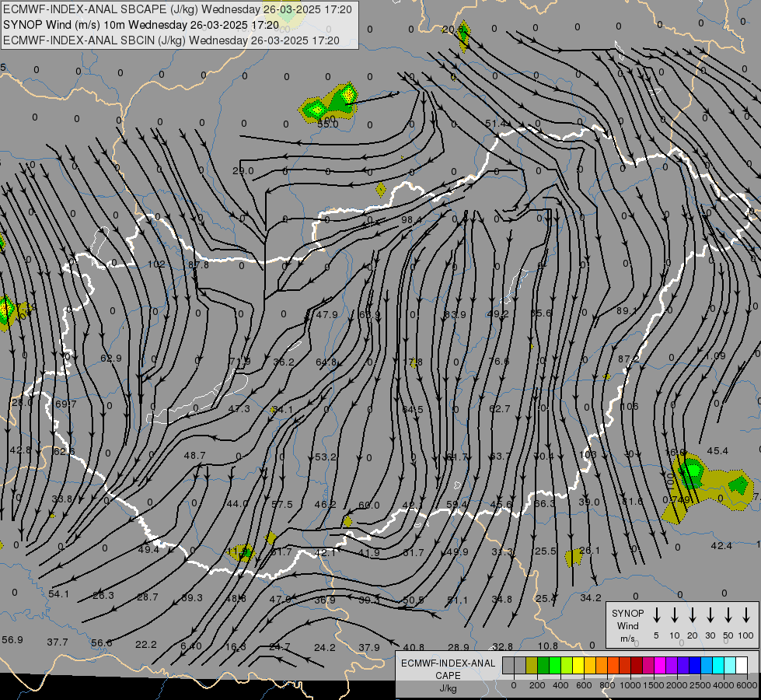Click the SYNOP Wind 10m title line
The width and height of the screenshot is (761, 700).
coord(141,25)
